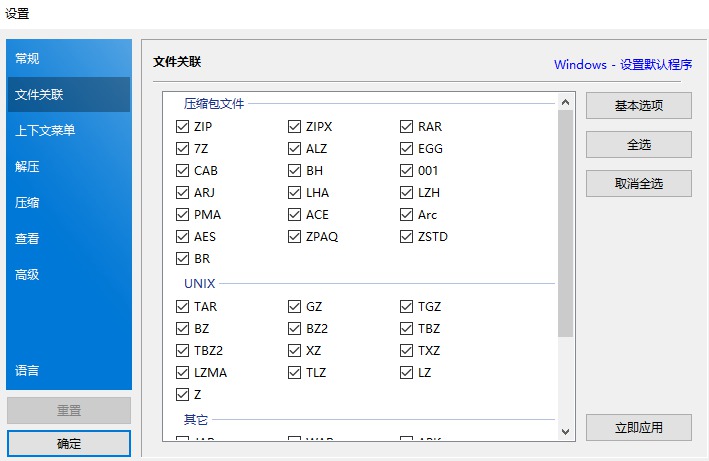The image size is (709, 461).
Task: Switch to the 压缩 tab
Action: pos(69,202)
